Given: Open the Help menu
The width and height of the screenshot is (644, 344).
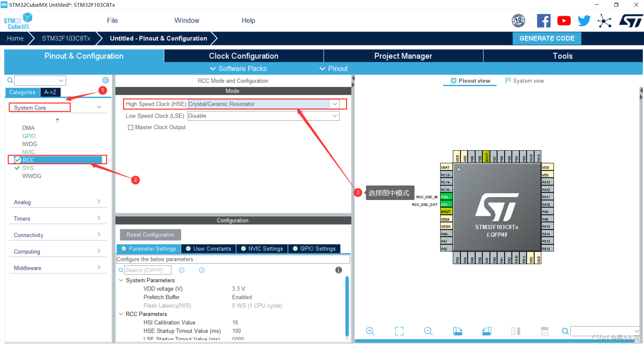Looking at the screenshot, I should tap(248, 20).
